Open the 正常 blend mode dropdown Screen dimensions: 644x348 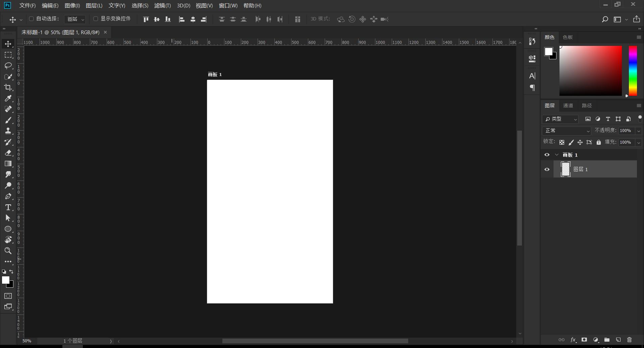point(567,131)
